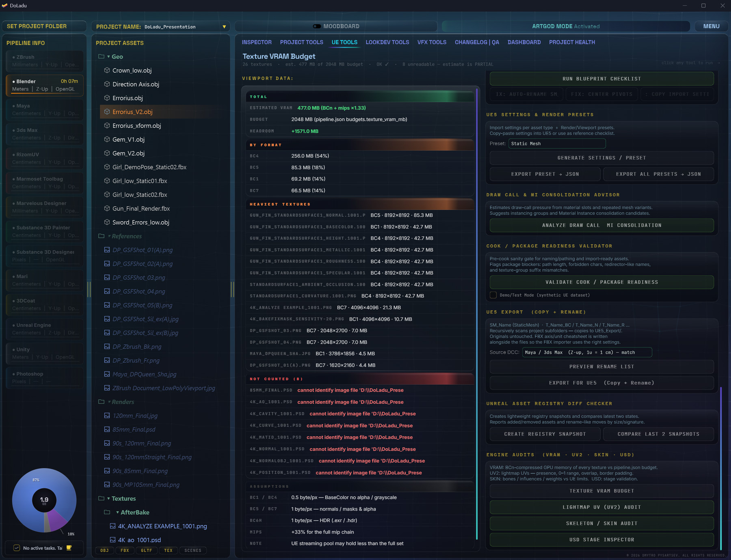Toggle the TEX file filter
Viewport: 731px width, 560px height.
pos(168,550)
